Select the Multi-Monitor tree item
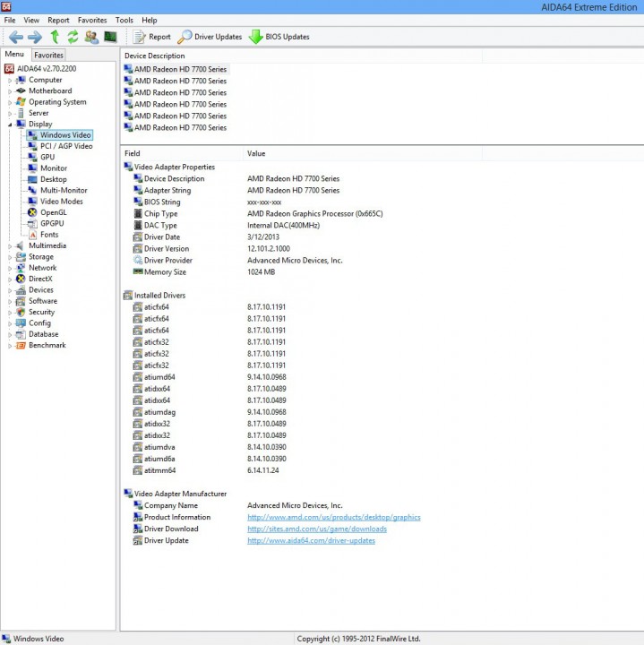Image resolution: width=644 pixels, height=645 pixels. (57, 191)
